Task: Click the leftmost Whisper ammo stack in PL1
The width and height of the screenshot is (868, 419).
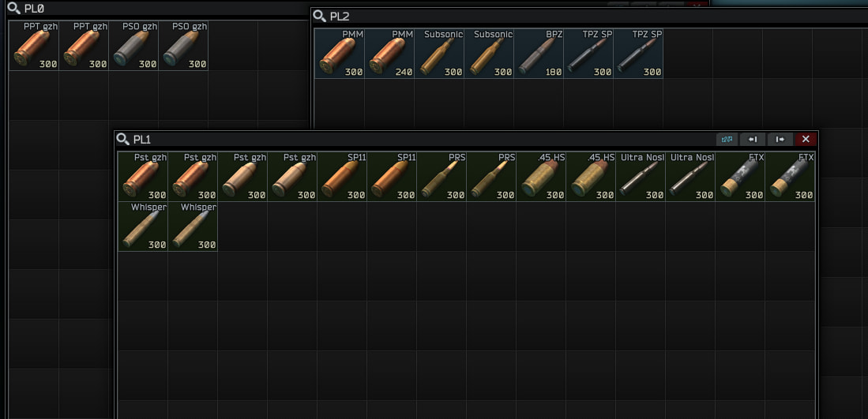Action: (143, 226)
